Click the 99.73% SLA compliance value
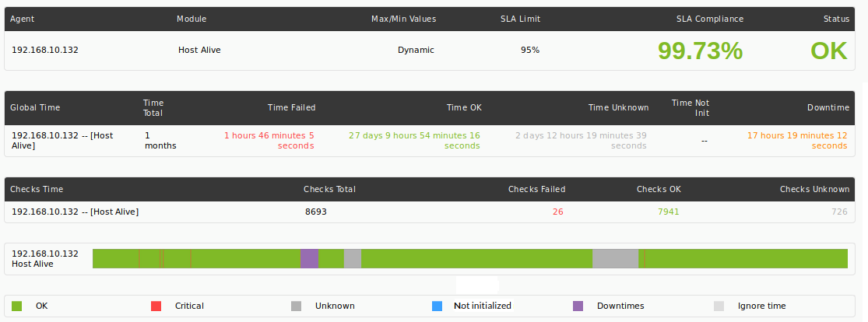Viewport: 868px width, 322px height. pyautogui.click(x=701, y=51)
